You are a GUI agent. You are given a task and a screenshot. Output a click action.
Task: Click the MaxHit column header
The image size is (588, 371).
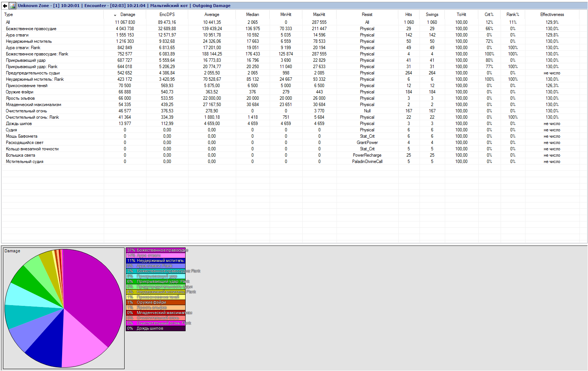click(x=319, y=15)
